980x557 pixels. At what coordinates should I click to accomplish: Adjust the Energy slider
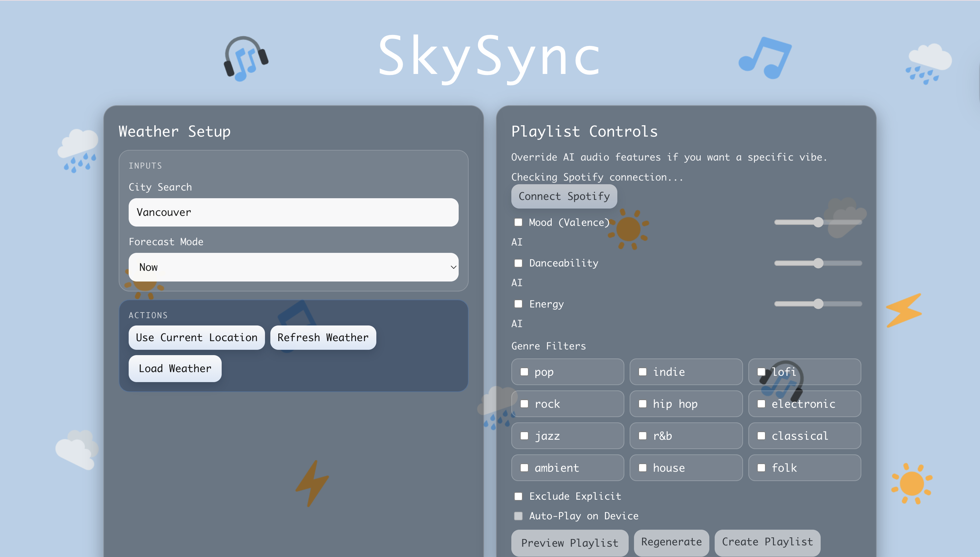click(x=818, y=304)
